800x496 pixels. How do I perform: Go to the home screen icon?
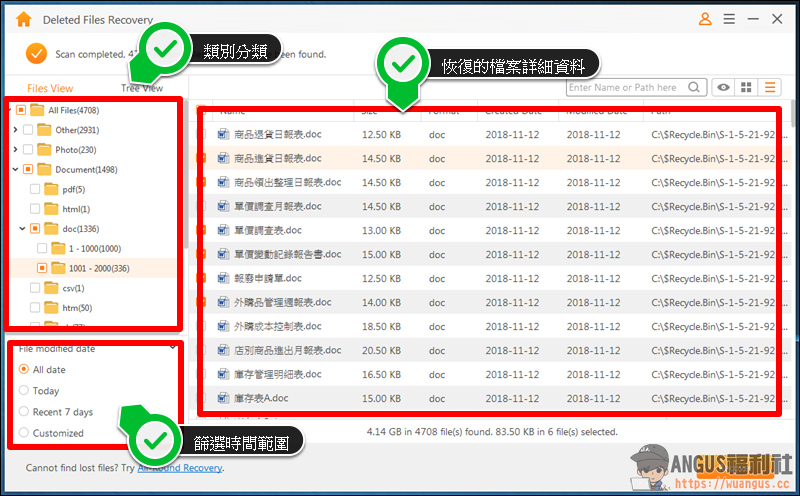point(23,19)
